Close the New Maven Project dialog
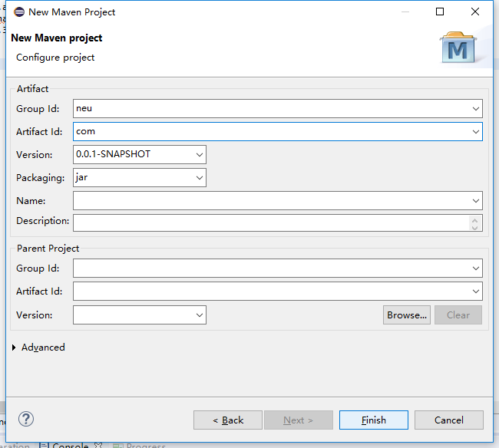Image resolution: width=499 pixels, height=448 pixels. (474, 12)
